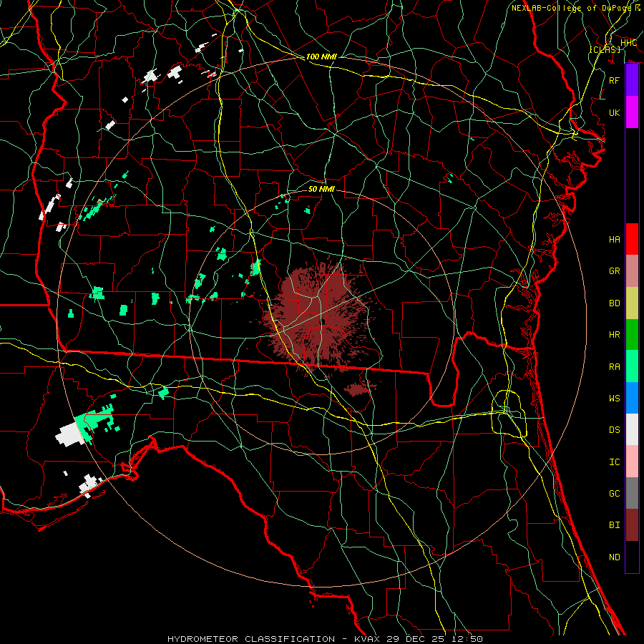This screenshot has width=644, height=644.
Task: Click the UK legend label
Action: (614, 112)
